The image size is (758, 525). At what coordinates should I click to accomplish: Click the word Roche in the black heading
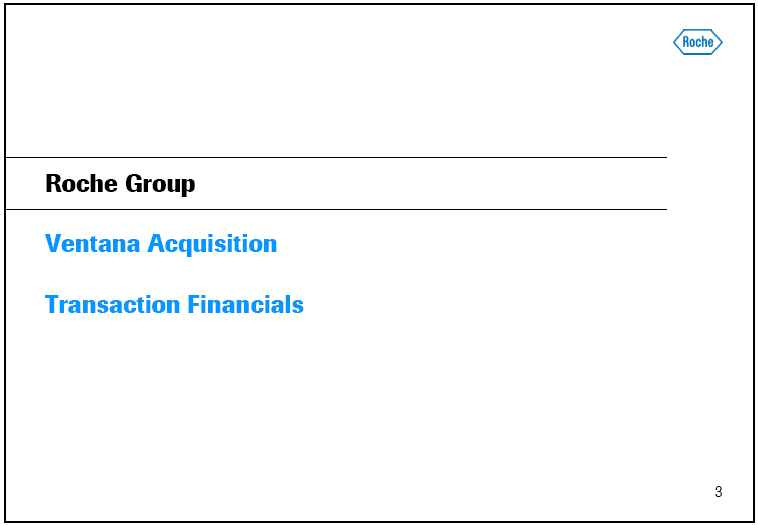point(82,184)
